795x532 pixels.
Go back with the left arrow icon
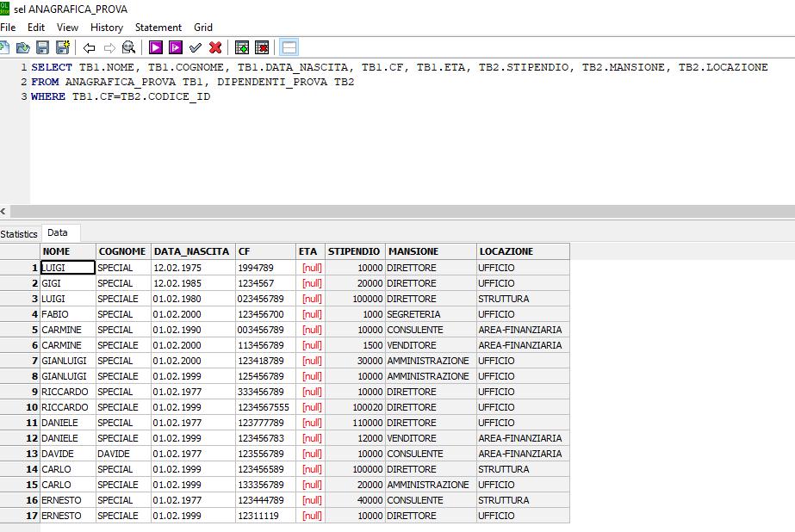click(90, 48)
